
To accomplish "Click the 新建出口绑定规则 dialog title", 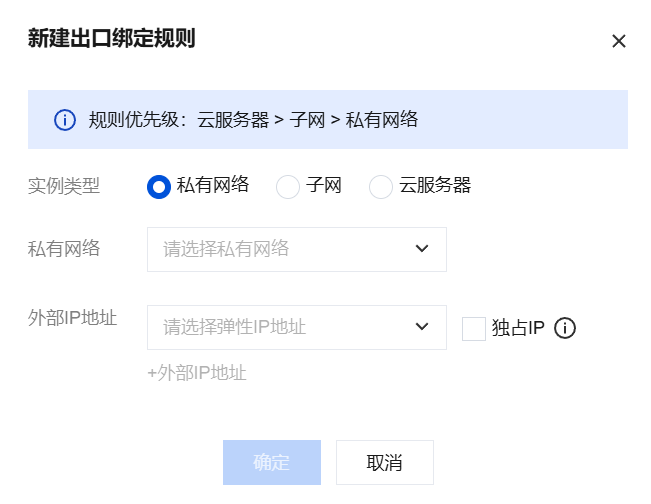I will point(111,39).
